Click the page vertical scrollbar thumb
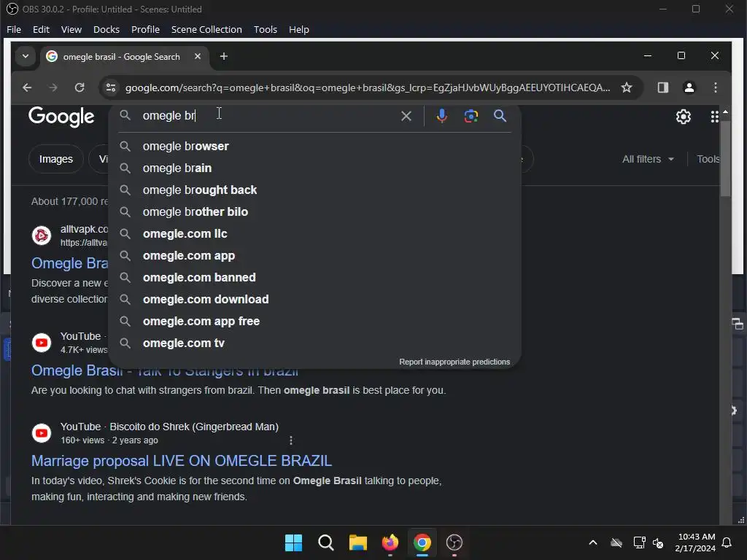This screenshot has height=560, width=747. click(x=725, y=158)
